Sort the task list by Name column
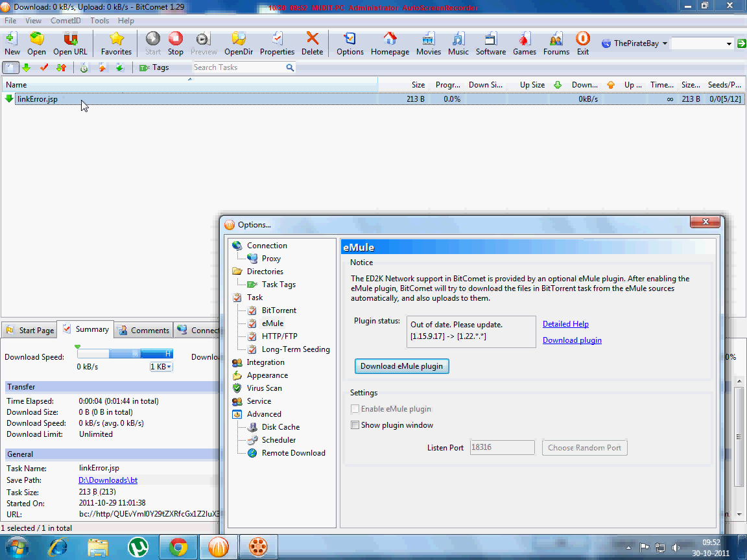This screenshot has width=747, height=560. pyautogui.click(x=189, y=85)
